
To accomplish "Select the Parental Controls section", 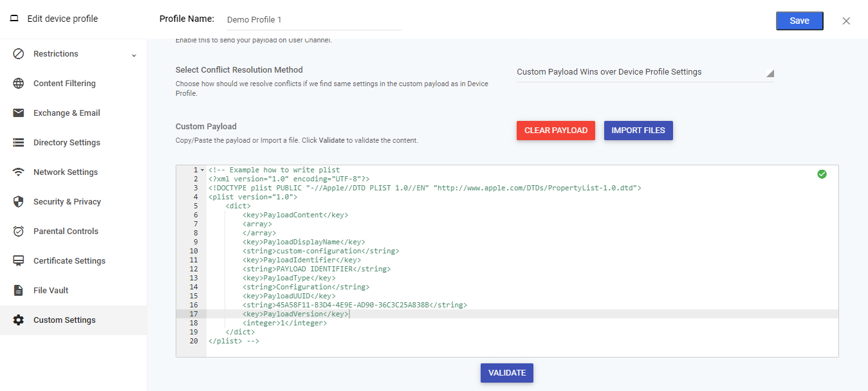I will [x=64, y=231].
